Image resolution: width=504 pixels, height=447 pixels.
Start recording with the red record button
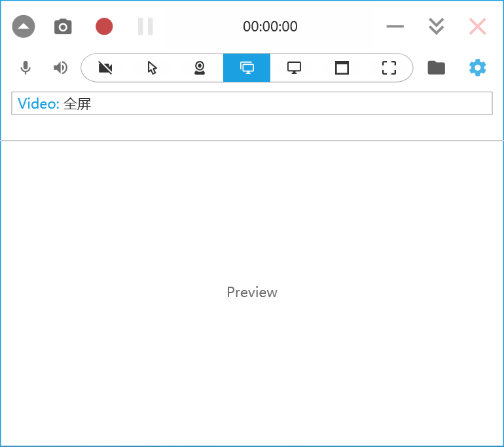point(104,27)
